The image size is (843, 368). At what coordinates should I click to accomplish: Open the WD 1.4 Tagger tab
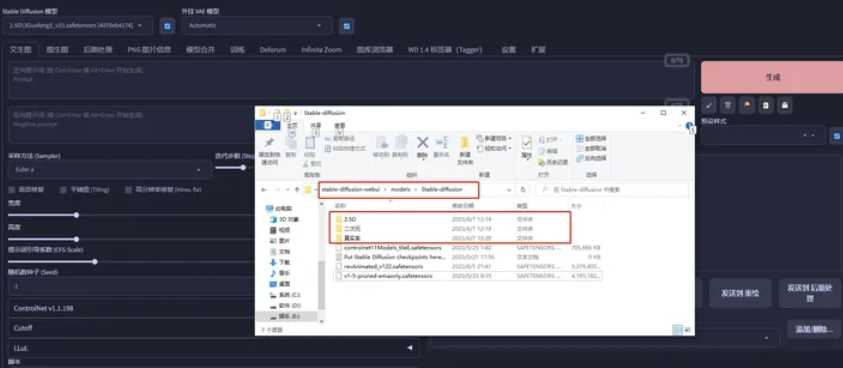click(x=445, y=49)
